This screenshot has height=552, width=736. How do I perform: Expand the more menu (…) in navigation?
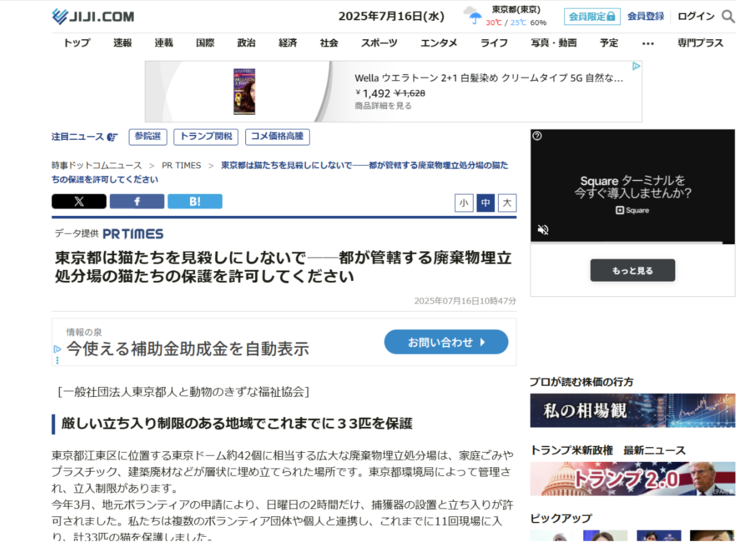[x=648, y=43]
